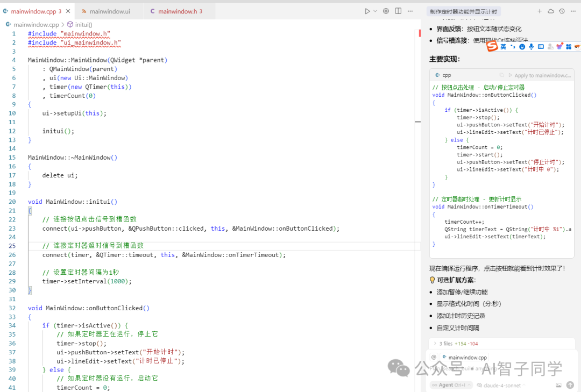Screen dimensions: 581x392
Task: Click the #include "mainwindow.h" line
Action: pyautogui.click(x=69, y=34)
